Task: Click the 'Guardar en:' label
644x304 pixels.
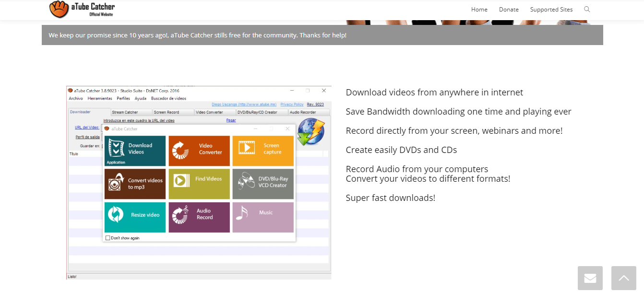Action: tap(90, 146)
